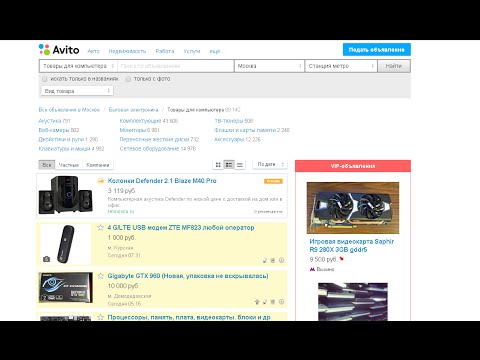The height and width of the screenshot is (360, 480).
Task: Click the Avito logo
Action: point(59,50)
